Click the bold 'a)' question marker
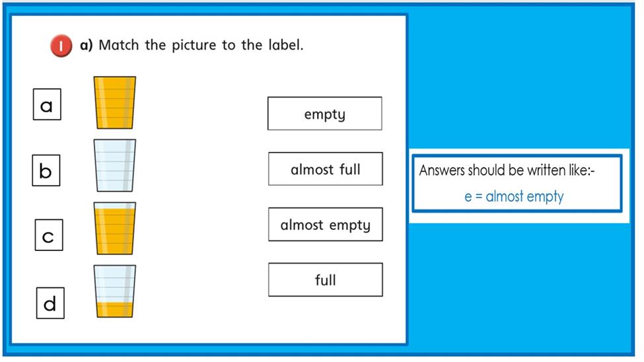The height and width of the screenshot is (362, 644). [87, 45]
